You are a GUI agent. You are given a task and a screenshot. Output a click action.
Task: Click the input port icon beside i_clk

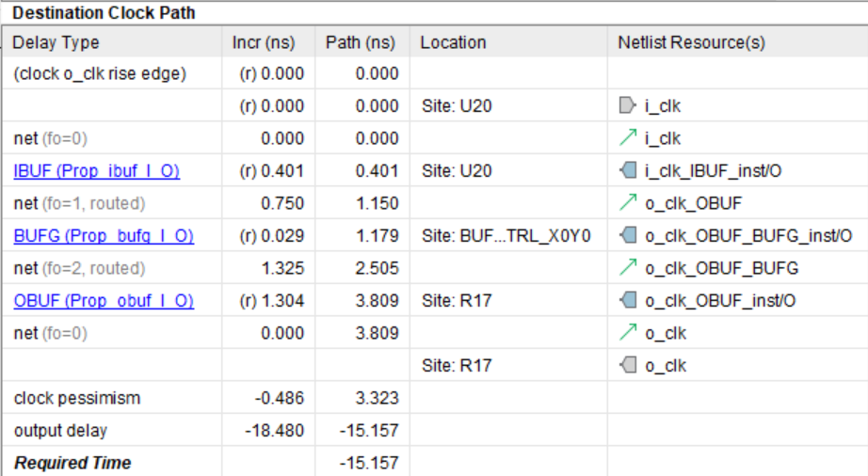click(x=627, y=107)
